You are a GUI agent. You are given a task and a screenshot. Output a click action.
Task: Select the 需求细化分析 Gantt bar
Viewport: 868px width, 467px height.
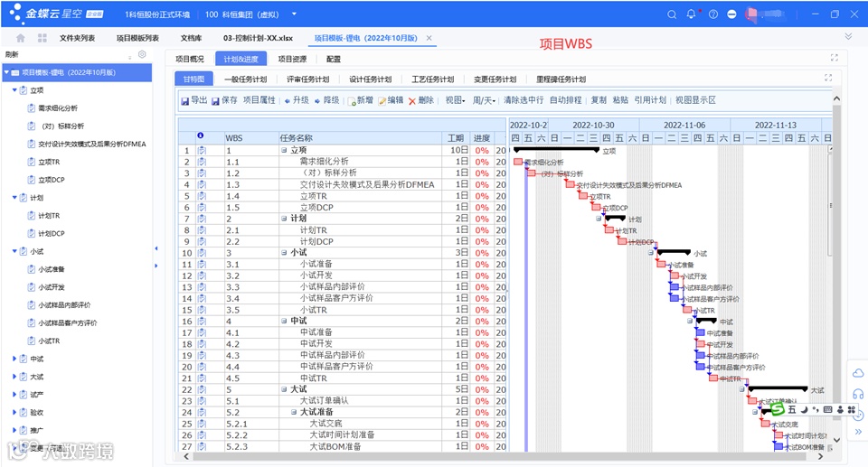pyautogui.click(x=518, y=162)
